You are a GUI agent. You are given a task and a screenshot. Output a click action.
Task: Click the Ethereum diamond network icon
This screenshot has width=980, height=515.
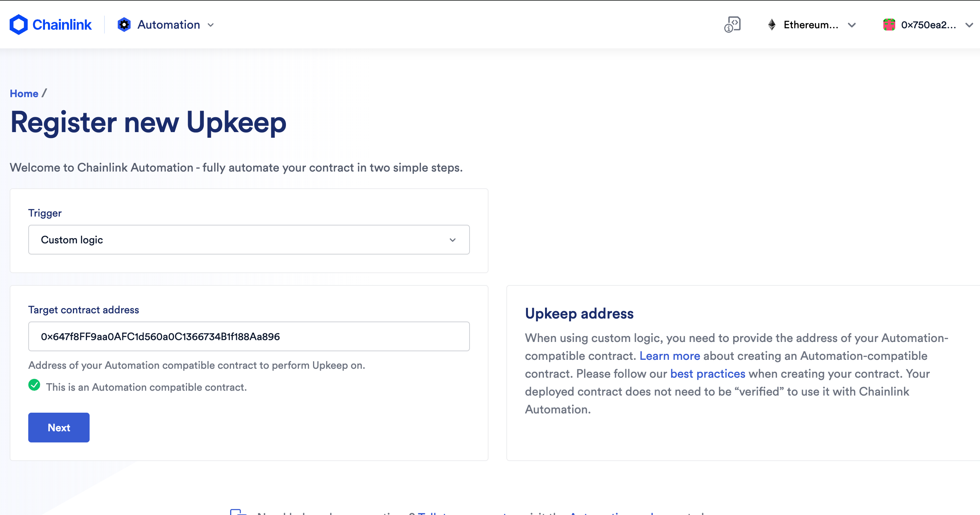click(x=772, y=25)
